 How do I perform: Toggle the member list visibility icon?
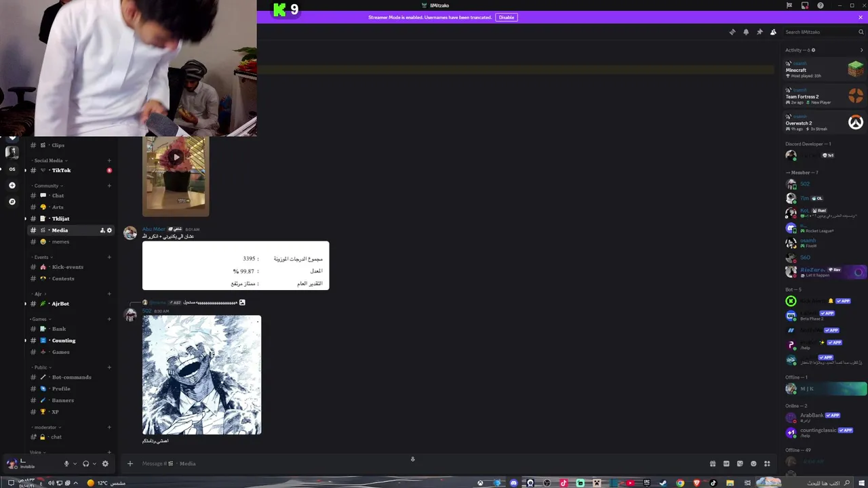coord(773,32)
